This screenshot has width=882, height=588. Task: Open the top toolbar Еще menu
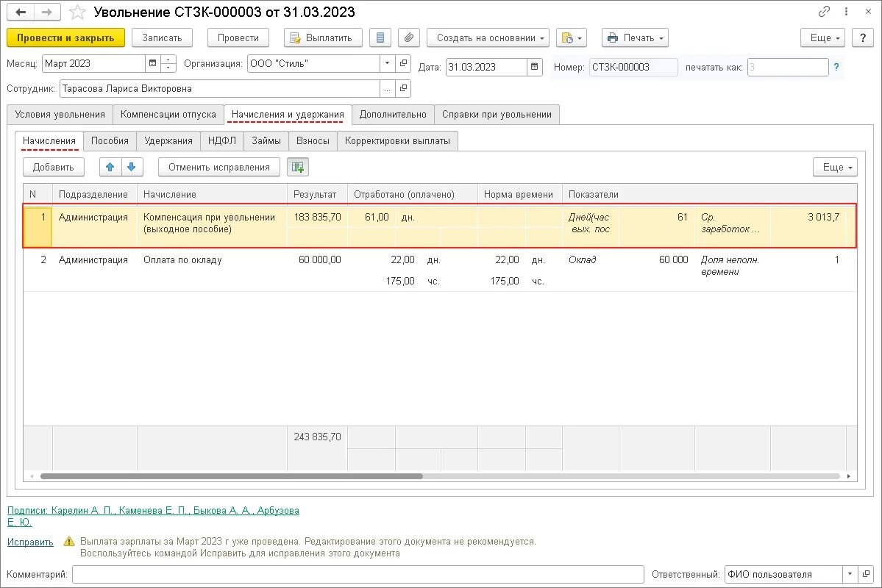(x=823, y=37)
